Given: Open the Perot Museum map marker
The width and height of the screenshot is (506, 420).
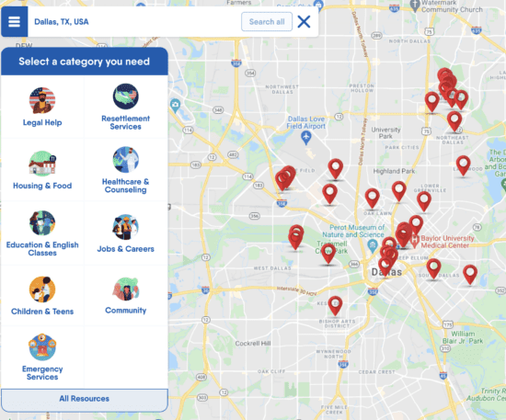Looking at the screenshot, I should point(373,246).
